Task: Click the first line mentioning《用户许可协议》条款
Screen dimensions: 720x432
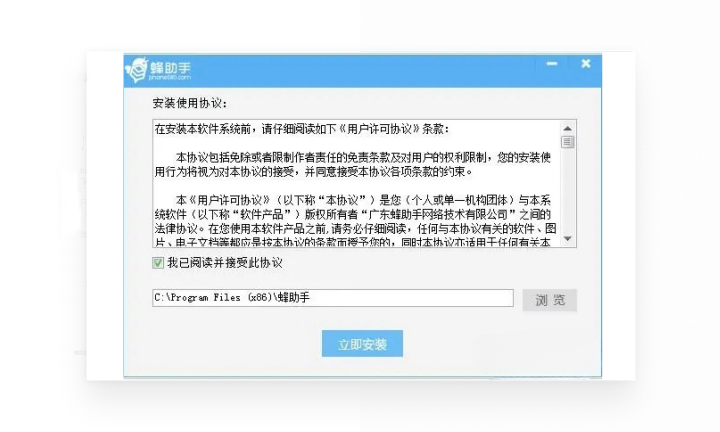Action: point(302,129)
